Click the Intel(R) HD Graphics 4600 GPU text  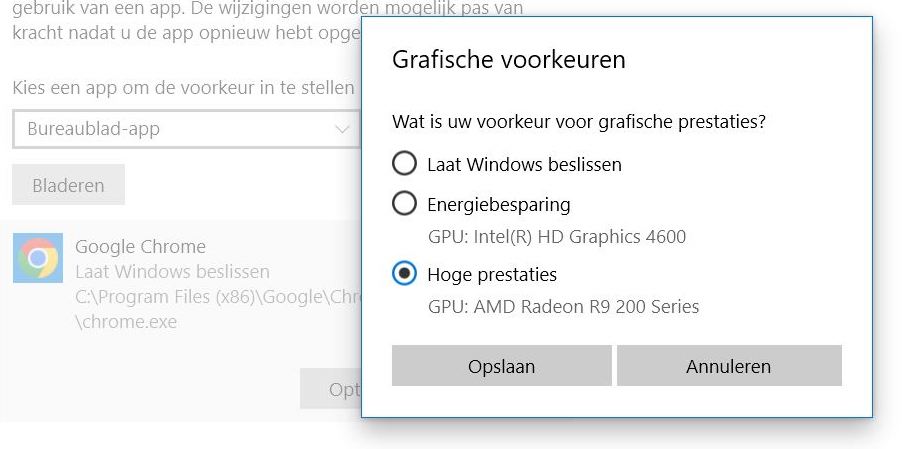point(556,237)
